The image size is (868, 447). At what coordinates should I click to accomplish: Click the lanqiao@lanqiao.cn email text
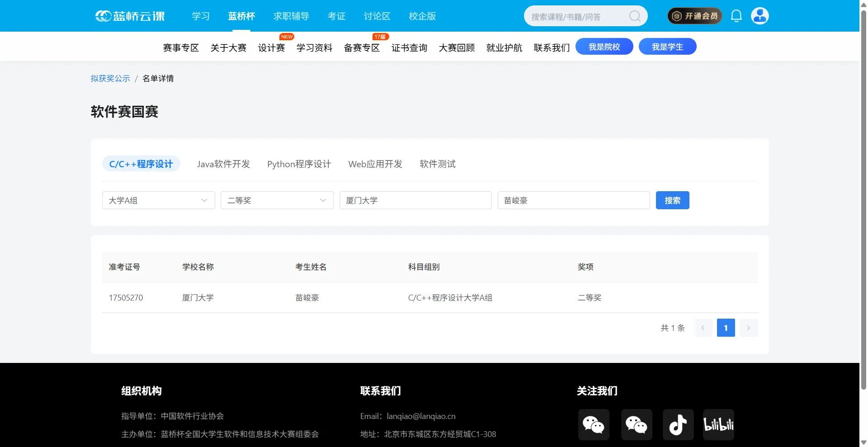[x=421, y=416]
